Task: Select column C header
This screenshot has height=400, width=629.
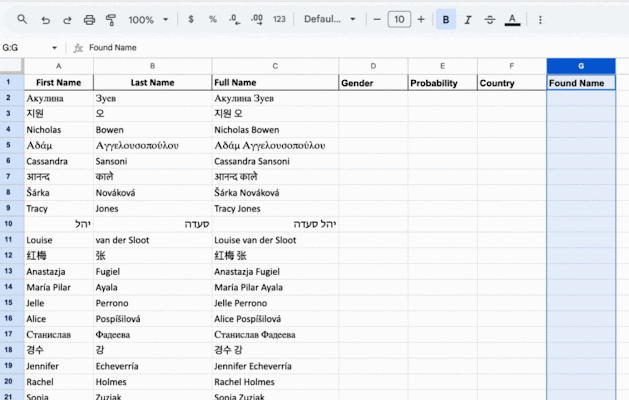Action: 275,66
